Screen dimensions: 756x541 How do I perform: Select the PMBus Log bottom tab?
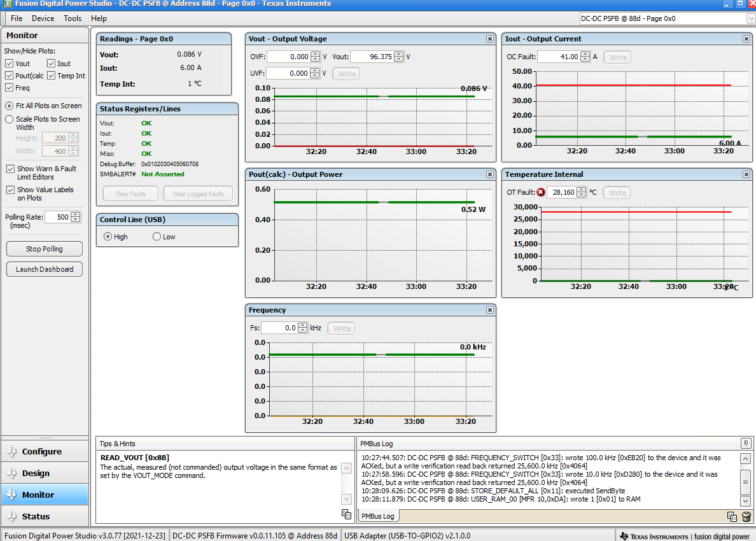click(x=378, y=516)
